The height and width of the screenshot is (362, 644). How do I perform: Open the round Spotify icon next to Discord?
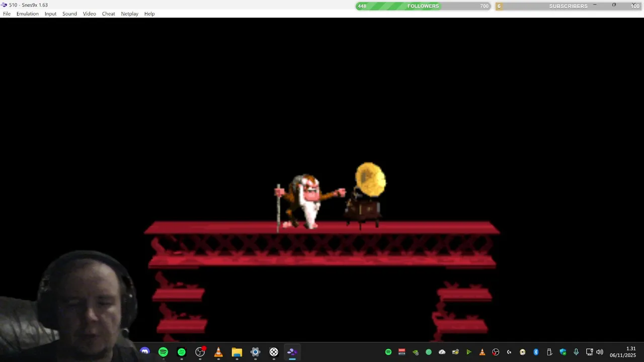click(163, 352)
